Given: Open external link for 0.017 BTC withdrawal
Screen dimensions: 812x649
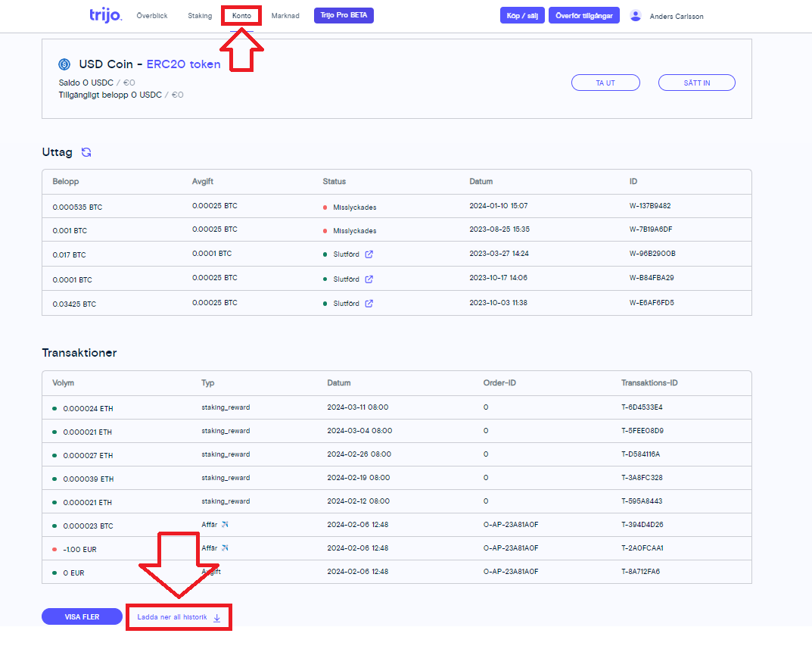Looking at the screenshot, I should pyautogui.click(x=369, y=254).
